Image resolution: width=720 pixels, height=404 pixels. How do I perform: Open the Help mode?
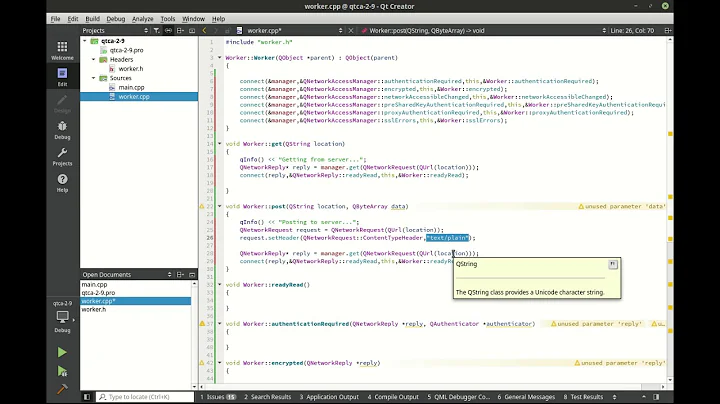[x=62, y=183]
